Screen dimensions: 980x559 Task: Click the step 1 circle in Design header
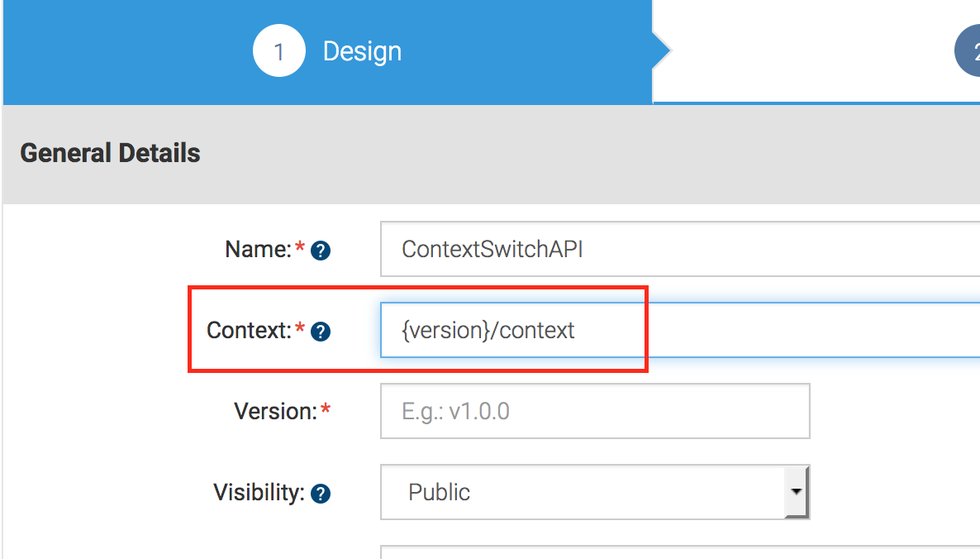tap(278, 50)
